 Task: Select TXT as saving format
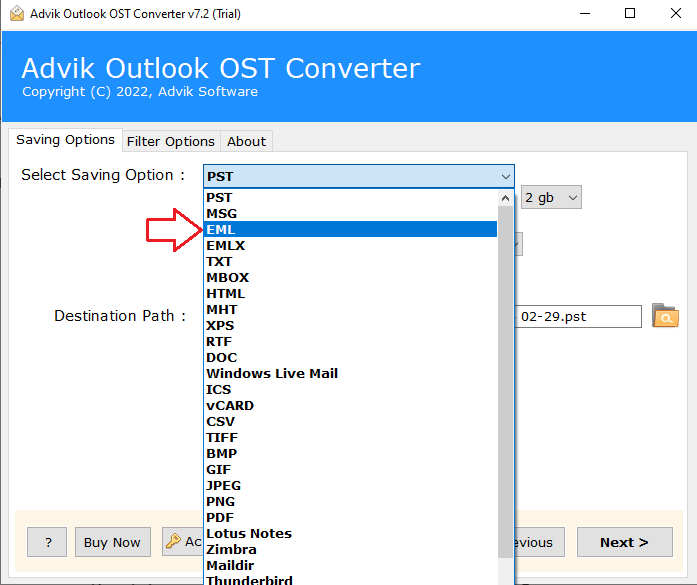(350, 261)
